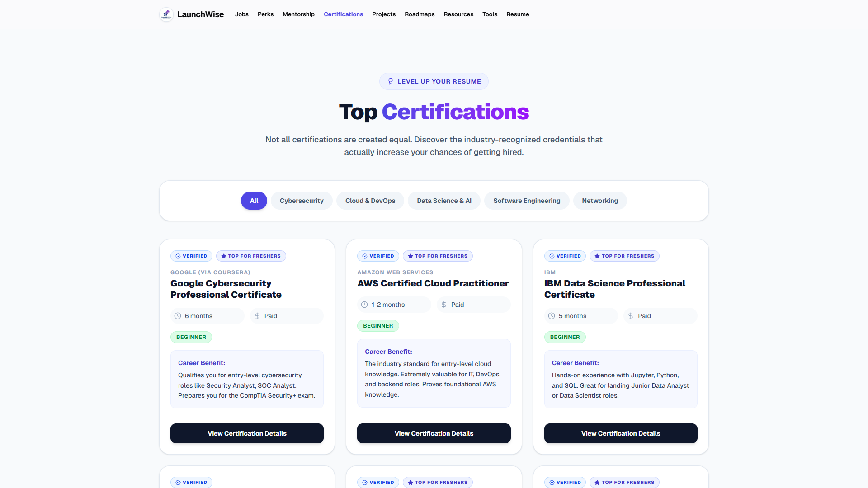Filter certifications by Cybersecurity
The image size is (868, 488).
302,201
